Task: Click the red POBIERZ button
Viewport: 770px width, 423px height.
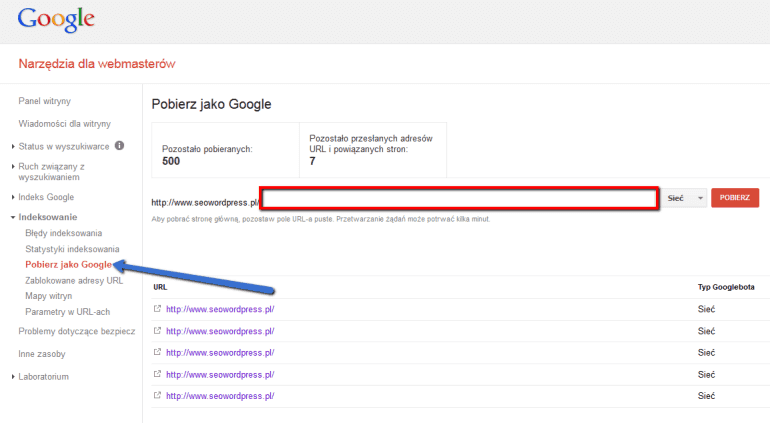Action: point(735,198)
